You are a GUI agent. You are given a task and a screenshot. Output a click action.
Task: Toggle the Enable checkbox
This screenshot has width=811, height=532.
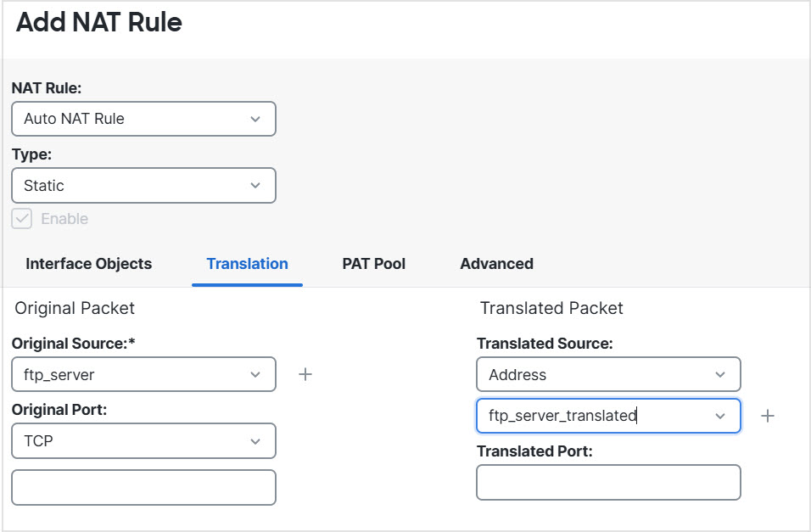click(22, 219)
